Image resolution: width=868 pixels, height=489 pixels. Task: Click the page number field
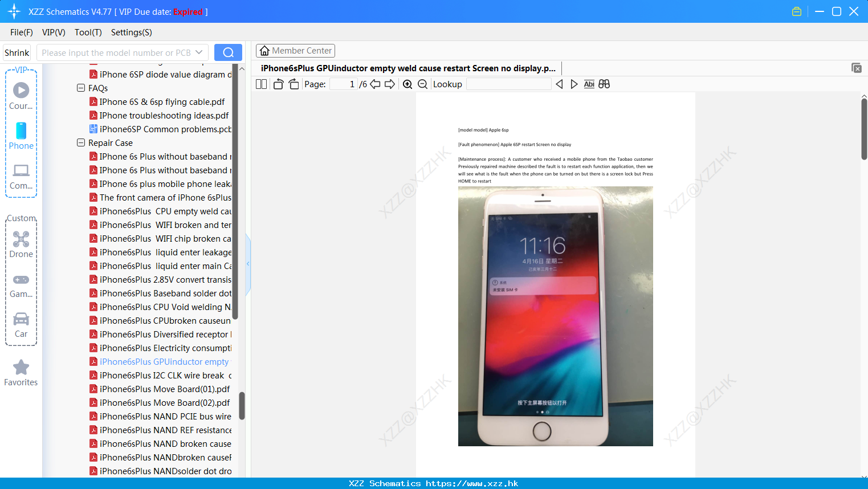[x=344, y=84]
